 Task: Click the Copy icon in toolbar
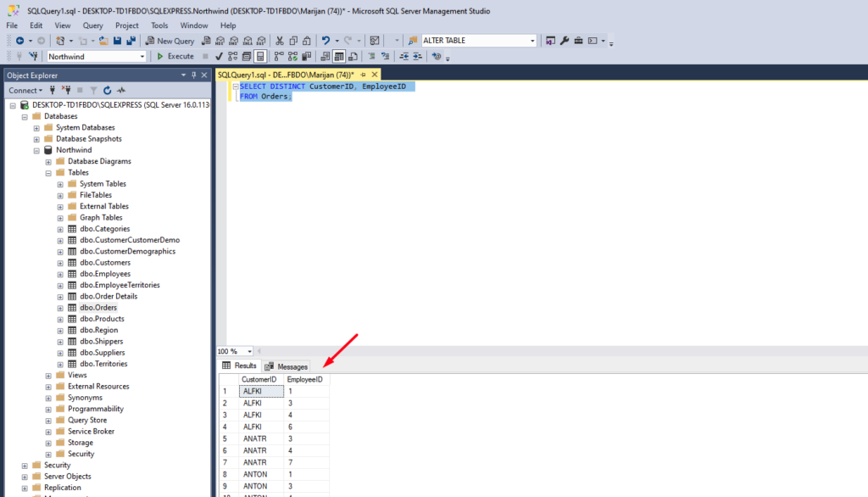(x=293, y=41)
